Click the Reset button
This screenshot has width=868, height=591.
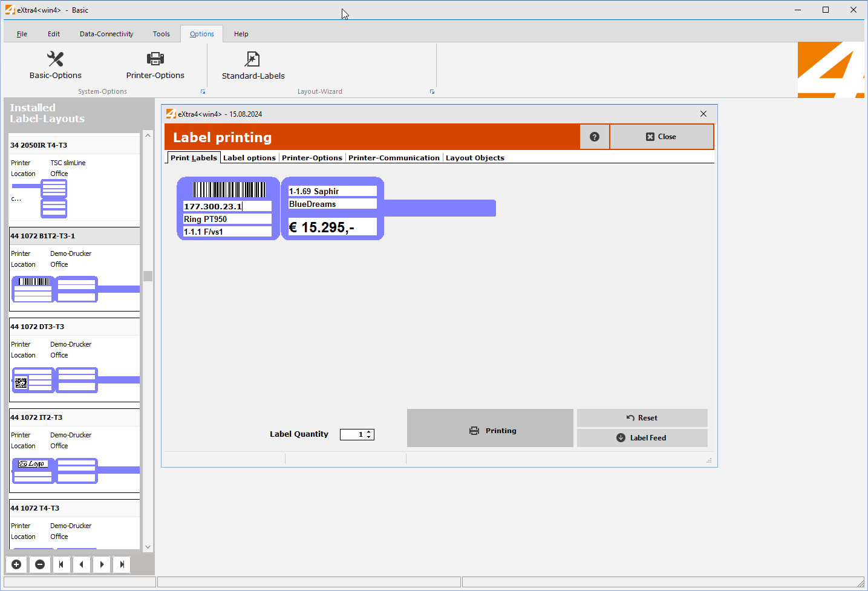pos(642,418)
